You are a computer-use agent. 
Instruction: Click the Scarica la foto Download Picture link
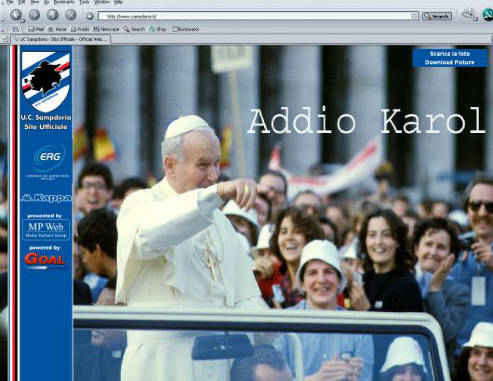pyautogui.click(x=449, y=58)
